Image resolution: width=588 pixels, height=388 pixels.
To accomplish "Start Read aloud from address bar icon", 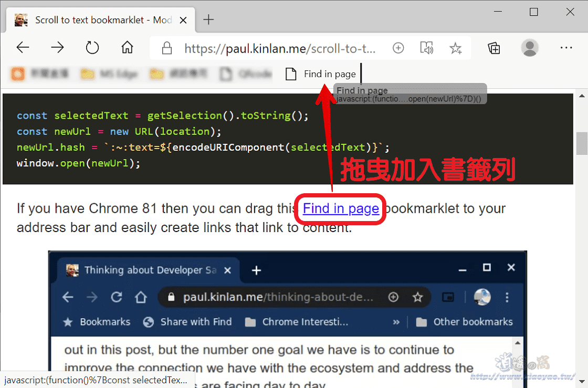I will click(427, 48).
